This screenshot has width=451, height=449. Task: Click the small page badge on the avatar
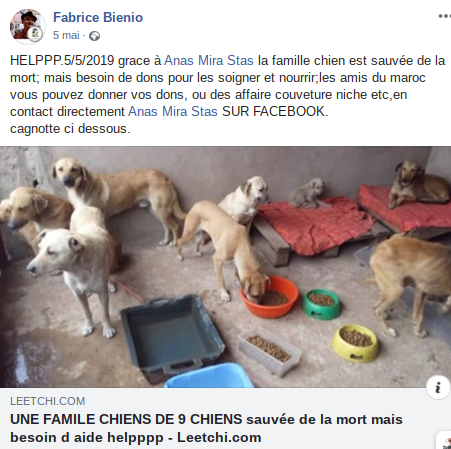[36, 35]
